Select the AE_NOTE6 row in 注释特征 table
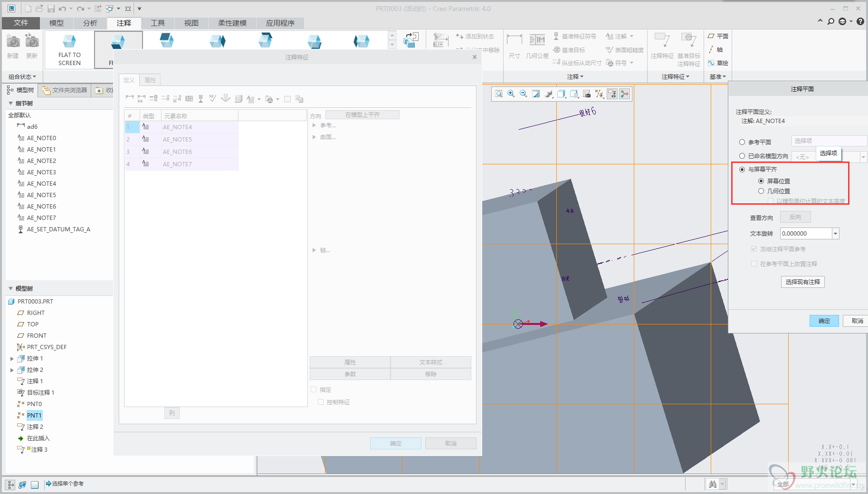The height and width of the screenshot is (494, 868). point(181,152)
